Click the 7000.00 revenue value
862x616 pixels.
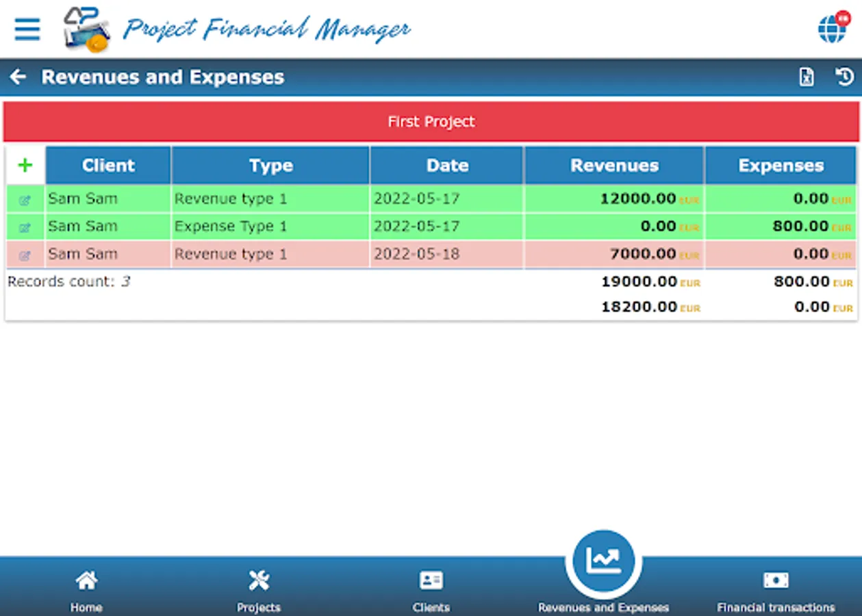click(643, 254)
